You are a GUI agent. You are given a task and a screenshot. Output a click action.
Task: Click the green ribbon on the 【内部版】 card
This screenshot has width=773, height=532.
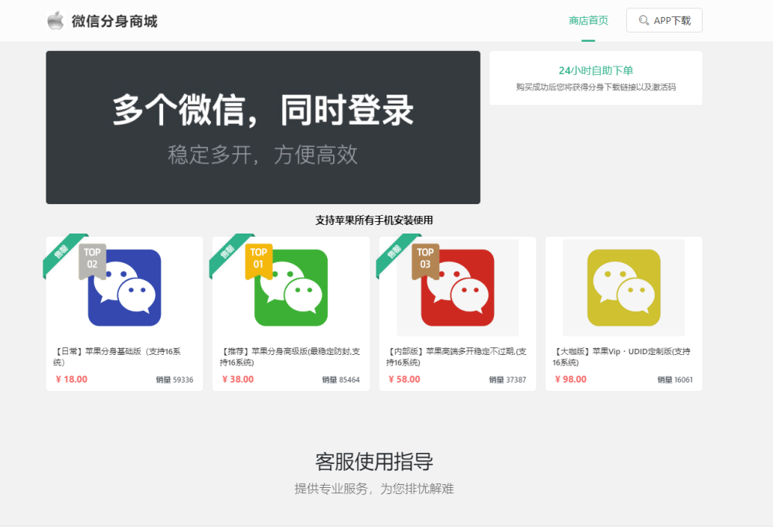coord(393,252)
